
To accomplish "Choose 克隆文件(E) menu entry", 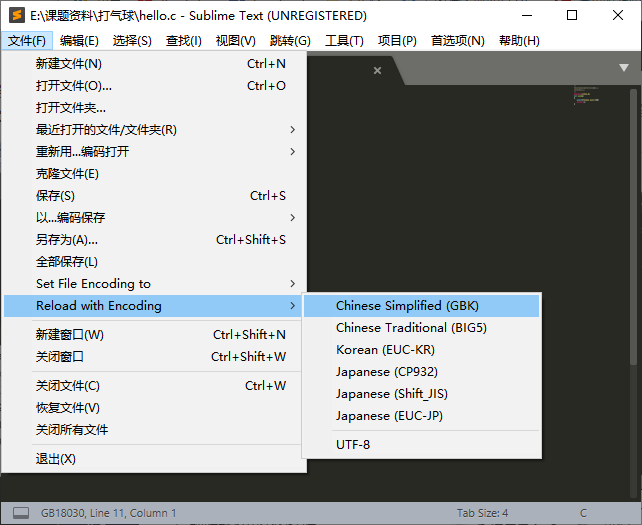I will click(154, 174).
